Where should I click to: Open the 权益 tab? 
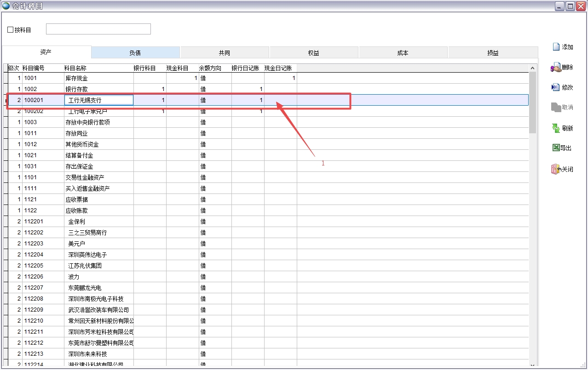coord(313,53)
